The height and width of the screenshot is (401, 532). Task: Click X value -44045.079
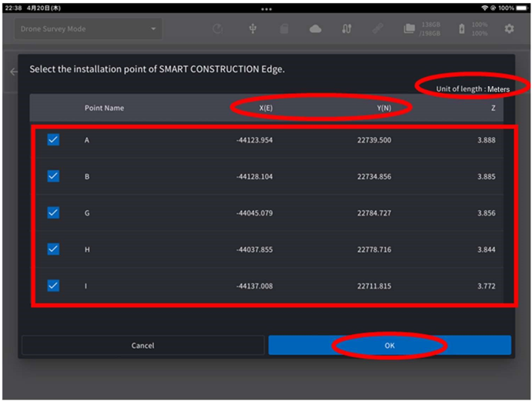click(255, 213)
